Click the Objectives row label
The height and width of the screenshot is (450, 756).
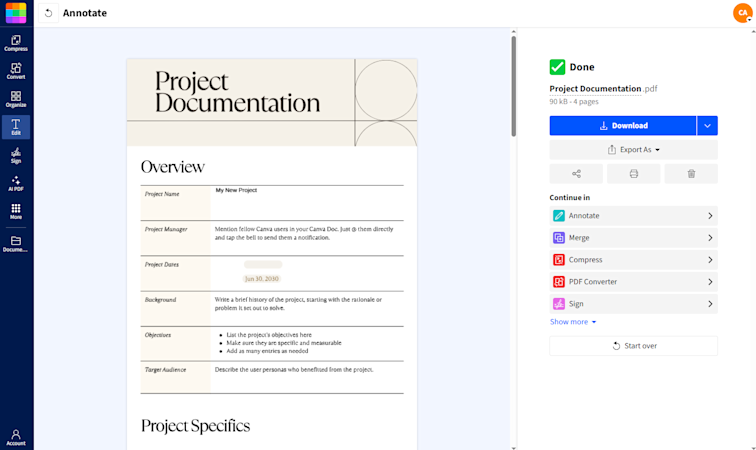158,335
